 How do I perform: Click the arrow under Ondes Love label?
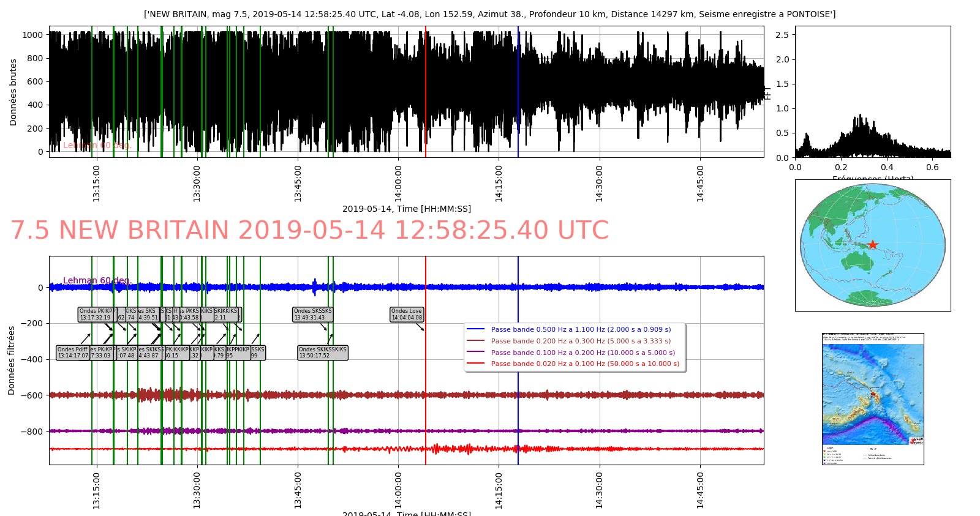[420, 327]
